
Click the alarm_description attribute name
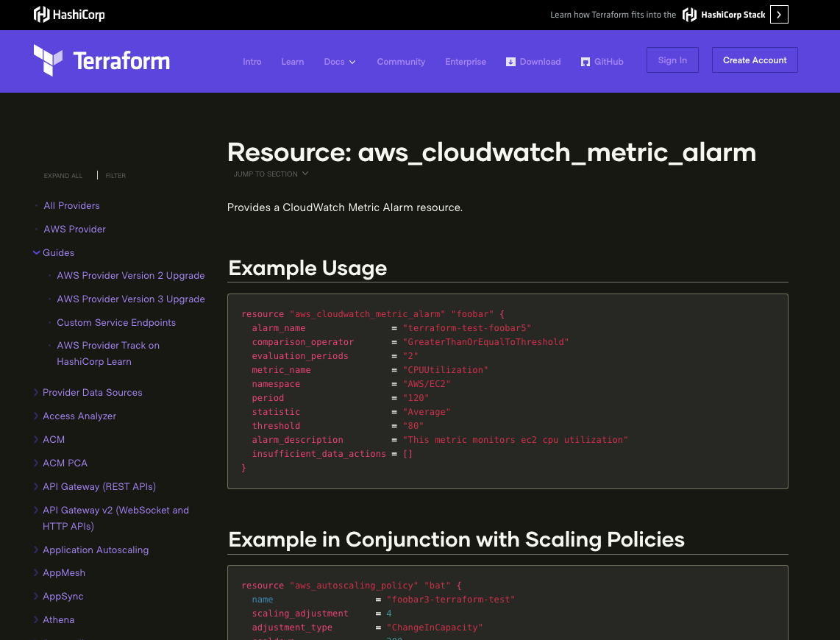(x=297, y=440)
